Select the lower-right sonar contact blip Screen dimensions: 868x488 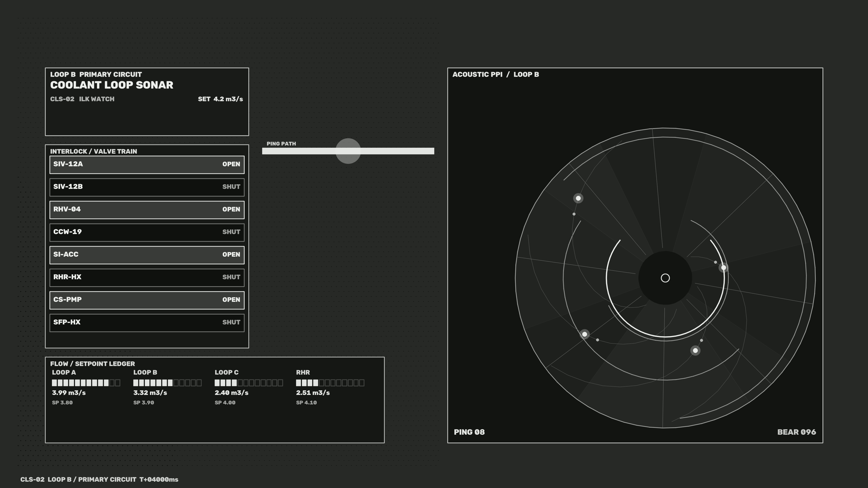click(x=695, y=351)
